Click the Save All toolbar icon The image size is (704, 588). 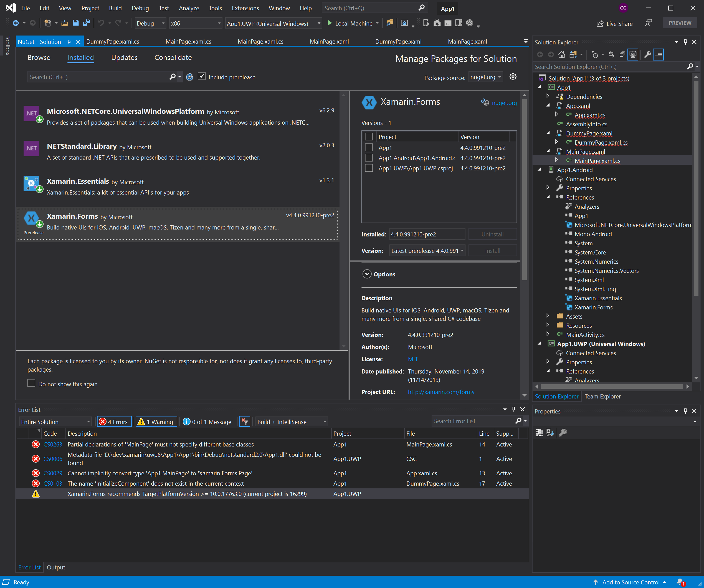point(87,23)
